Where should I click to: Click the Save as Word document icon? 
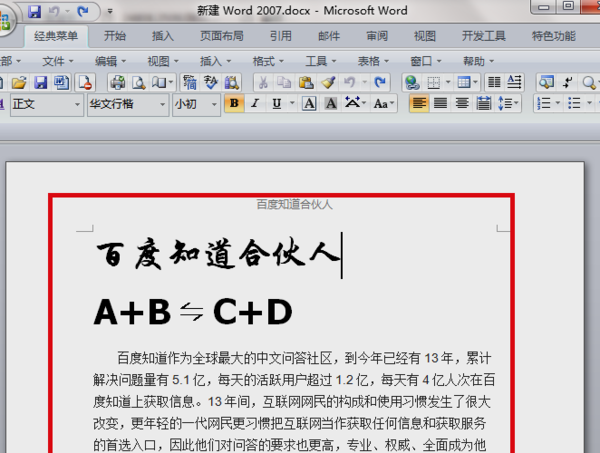(x=62, y=82)
